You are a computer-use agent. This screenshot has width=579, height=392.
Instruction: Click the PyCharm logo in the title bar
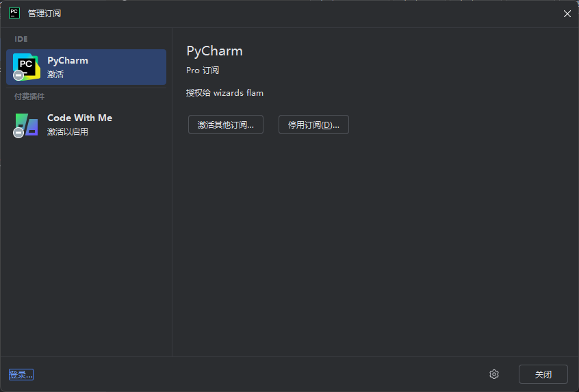coord(14,13)
